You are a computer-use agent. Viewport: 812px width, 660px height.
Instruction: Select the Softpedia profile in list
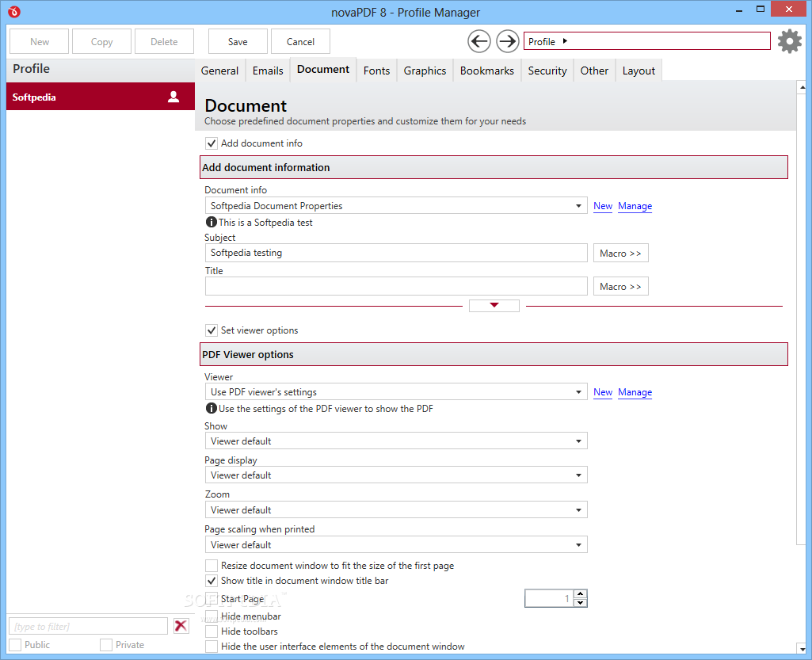click(x=101, y=97)
